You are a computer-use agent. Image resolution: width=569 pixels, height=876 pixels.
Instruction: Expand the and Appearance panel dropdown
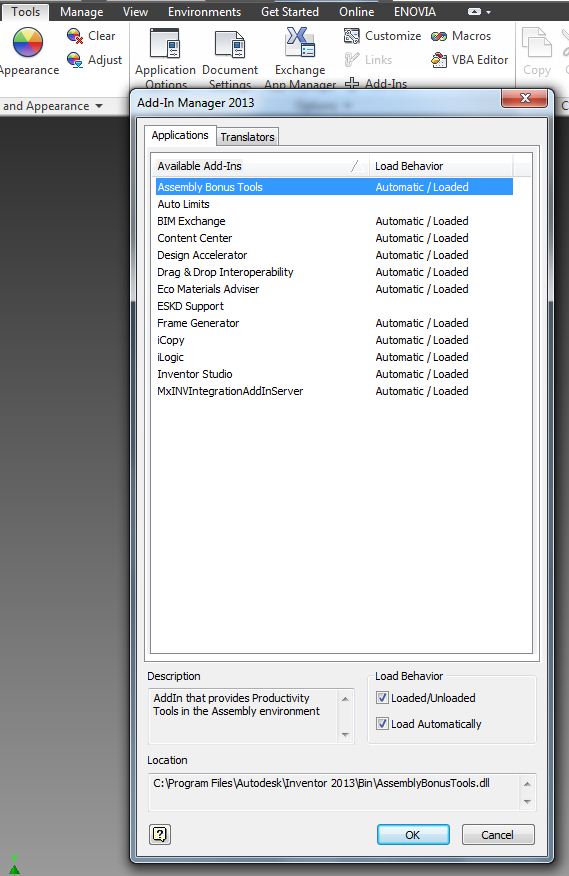99,106
